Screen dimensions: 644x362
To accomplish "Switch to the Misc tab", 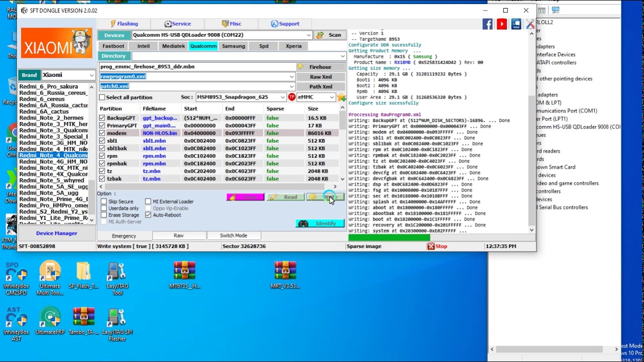I will pyautogui.click(x=231, y=24).
